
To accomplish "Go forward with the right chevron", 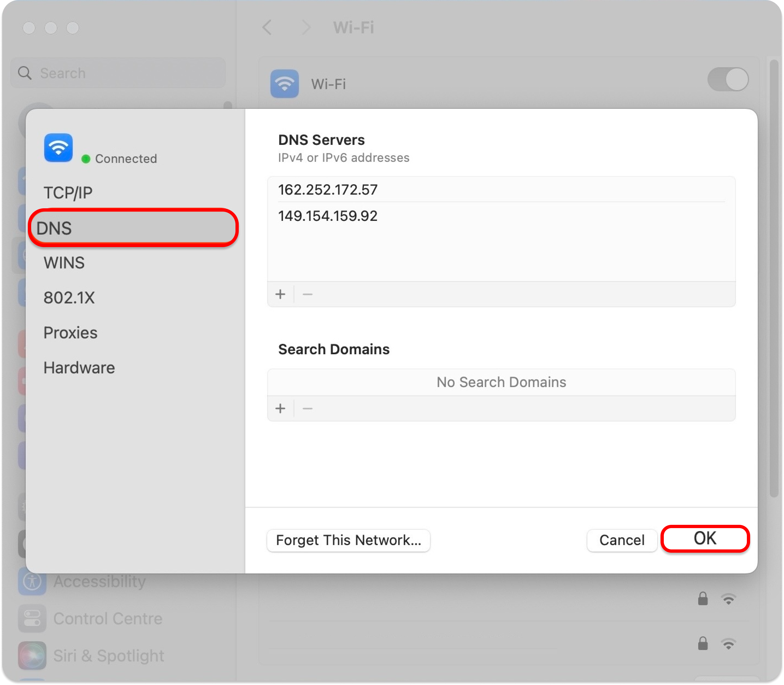I will click(x=306, y=28).
